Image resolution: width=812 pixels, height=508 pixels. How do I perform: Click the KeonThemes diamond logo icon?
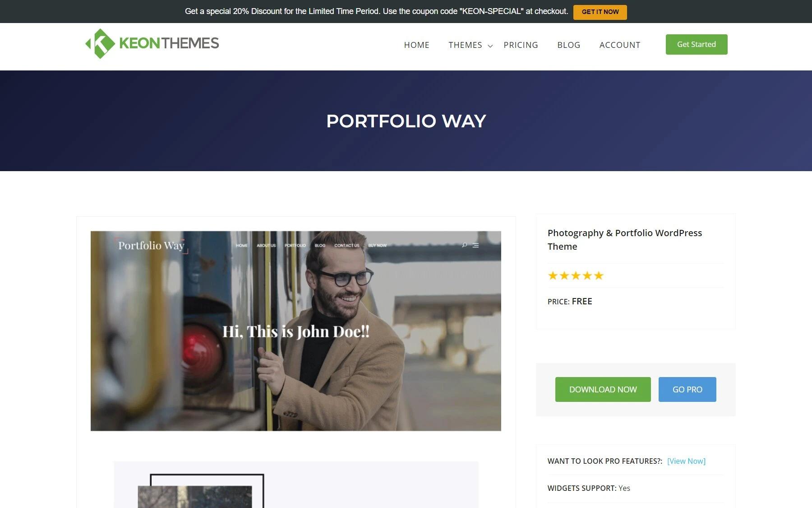click(100, 44)
